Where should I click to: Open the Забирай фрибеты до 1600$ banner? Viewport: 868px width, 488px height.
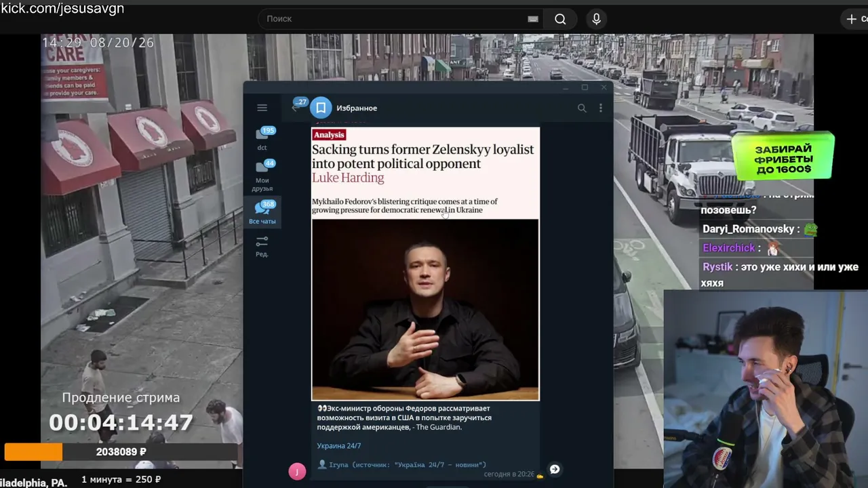[x=783, y=156]
